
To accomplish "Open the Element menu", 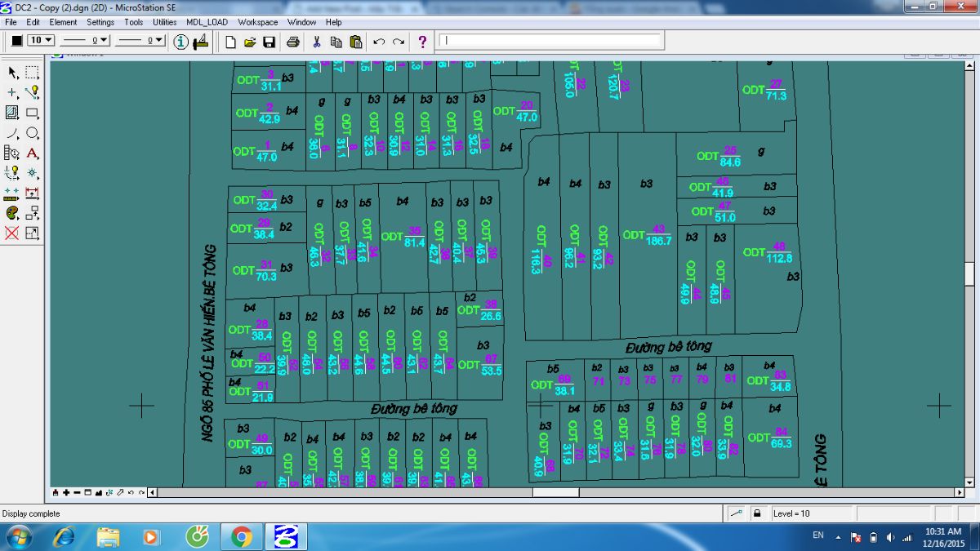I will (63, 22).
